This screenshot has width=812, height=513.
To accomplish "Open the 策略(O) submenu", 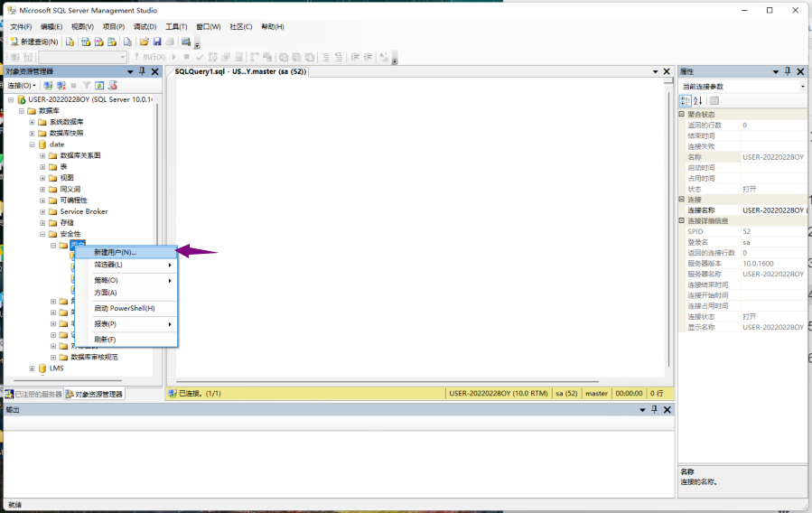I will 126,280.
